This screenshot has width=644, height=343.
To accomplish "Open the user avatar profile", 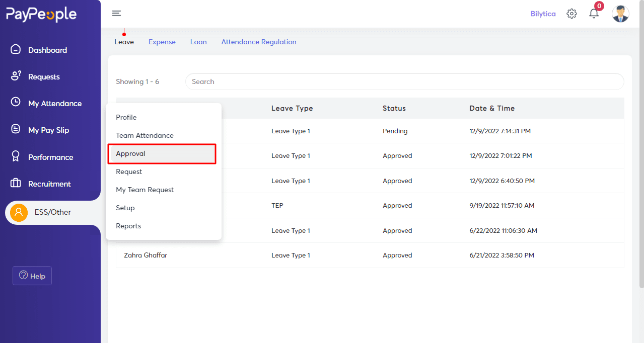I will pos(620,14).
